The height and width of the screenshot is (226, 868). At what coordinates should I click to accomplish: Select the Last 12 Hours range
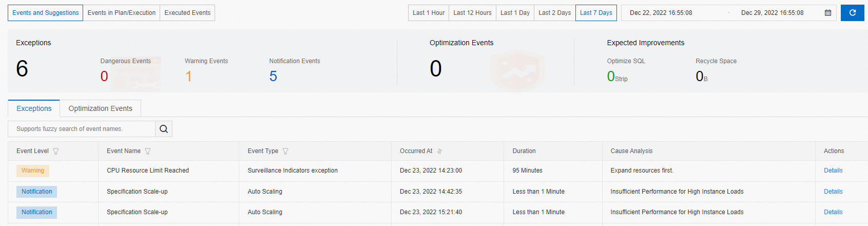point(472,13)
